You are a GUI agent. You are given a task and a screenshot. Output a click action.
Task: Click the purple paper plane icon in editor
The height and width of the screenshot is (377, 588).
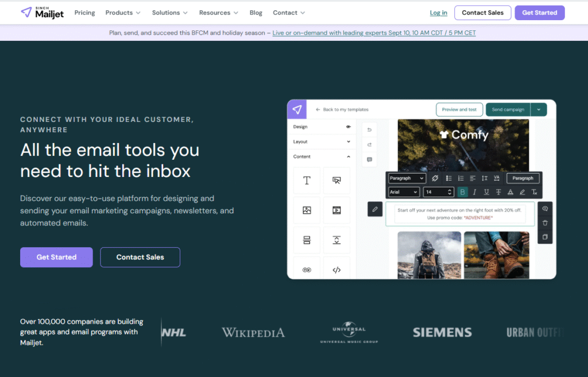[x=297, y=109]
